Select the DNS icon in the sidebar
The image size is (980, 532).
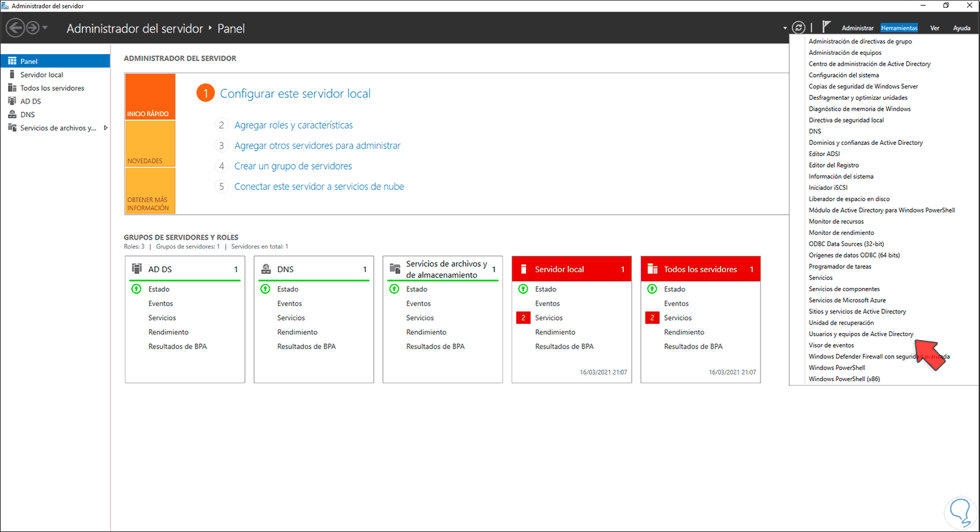[12, 114]
